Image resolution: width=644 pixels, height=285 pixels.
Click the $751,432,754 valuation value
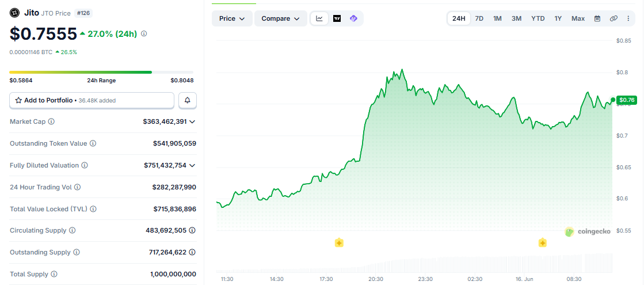165,165
